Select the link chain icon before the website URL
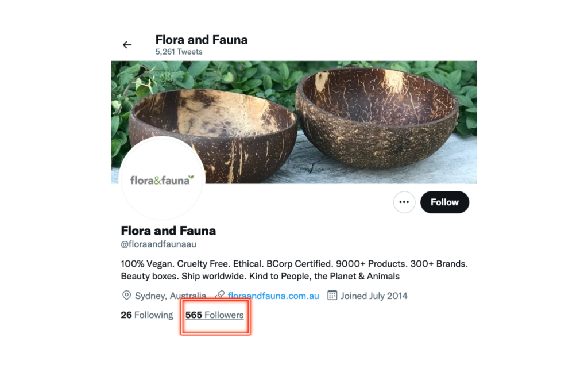588x368 pixels. click(219, 296)
